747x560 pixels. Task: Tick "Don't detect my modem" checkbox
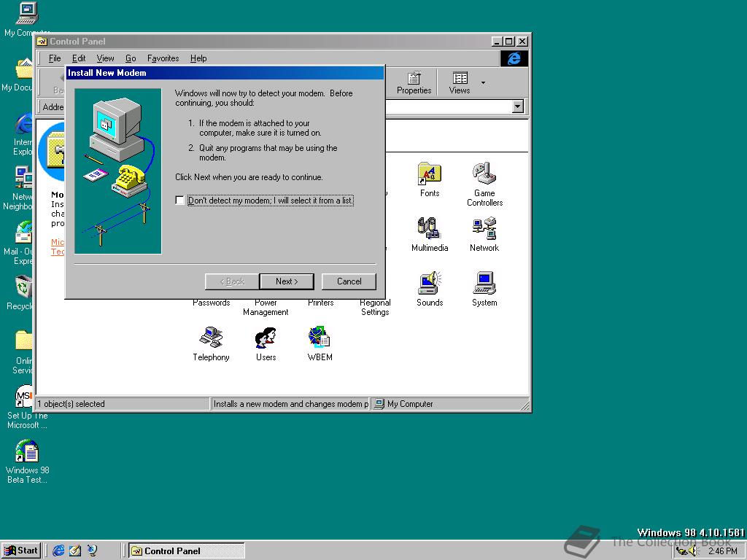click(179, 201)
